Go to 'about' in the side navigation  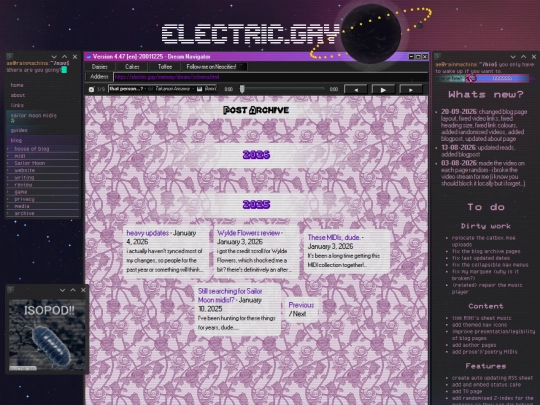[x=18, y=95]
